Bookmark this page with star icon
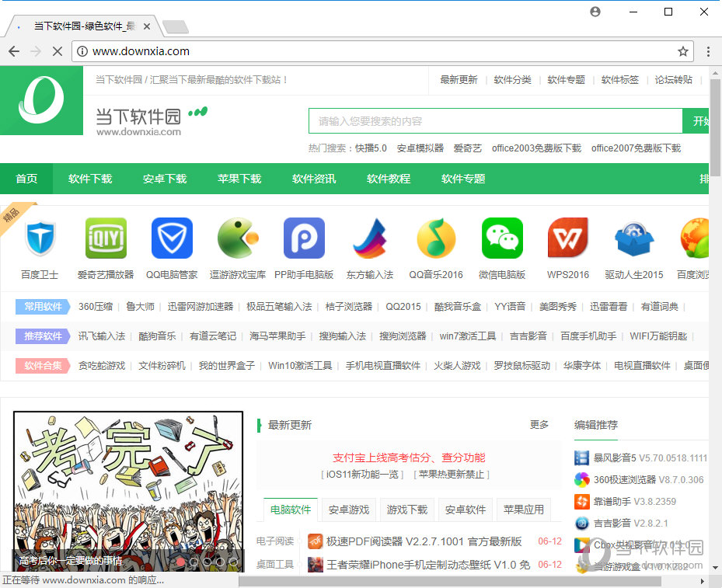The width and height of the screenshot is (722, 588). pyautogui.click(x=683, y=51)
